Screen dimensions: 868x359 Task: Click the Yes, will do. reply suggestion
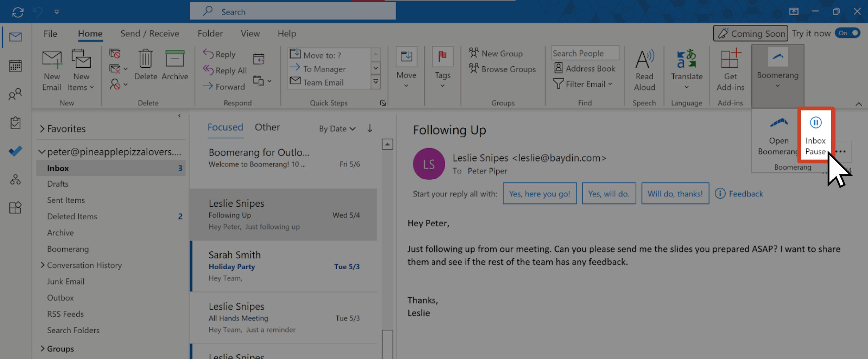coord(609,193)
